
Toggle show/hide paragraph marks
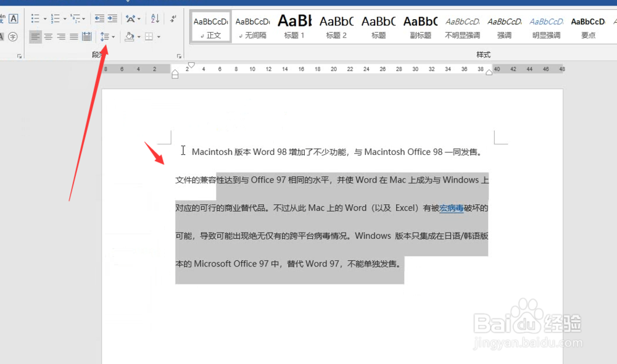[173, 19]
